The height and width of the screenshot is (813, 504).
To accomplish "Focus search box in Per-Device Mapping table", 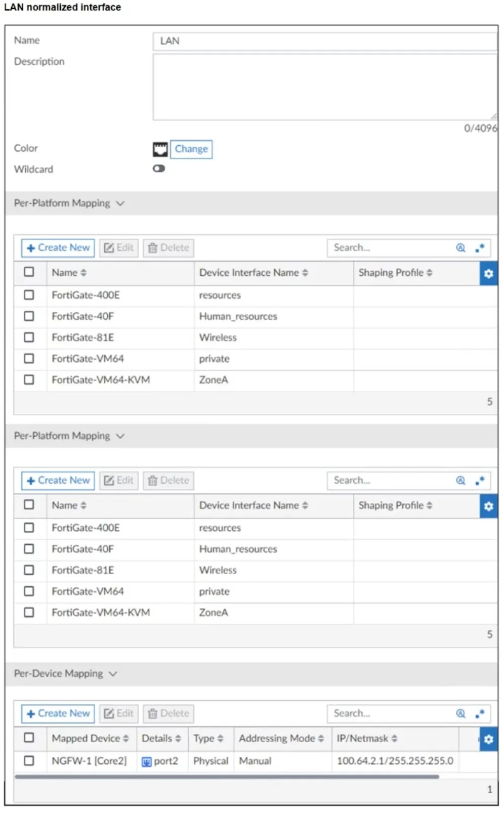I will (392, 713).
